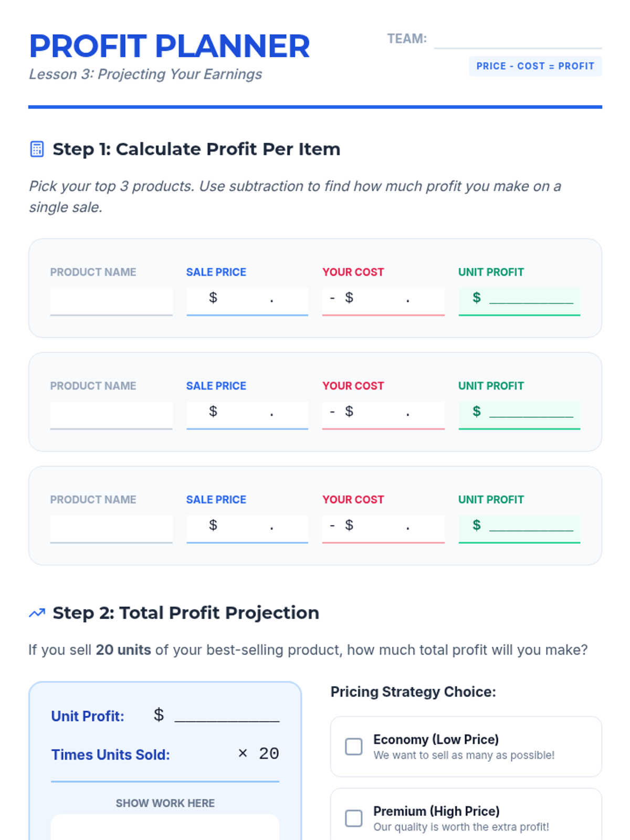Click third product's Unit Profit field
630x840 pixels.
coord(519,529)
